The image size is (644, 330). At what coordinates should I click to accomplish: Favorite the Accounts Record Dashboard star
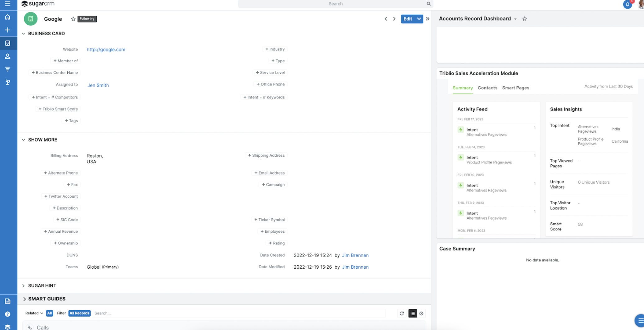click(525, 19)
